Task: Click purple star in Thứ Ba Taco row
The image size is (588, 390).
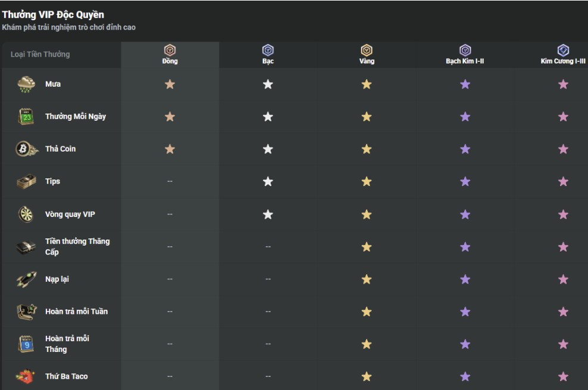Action: [x=465, y=376]
